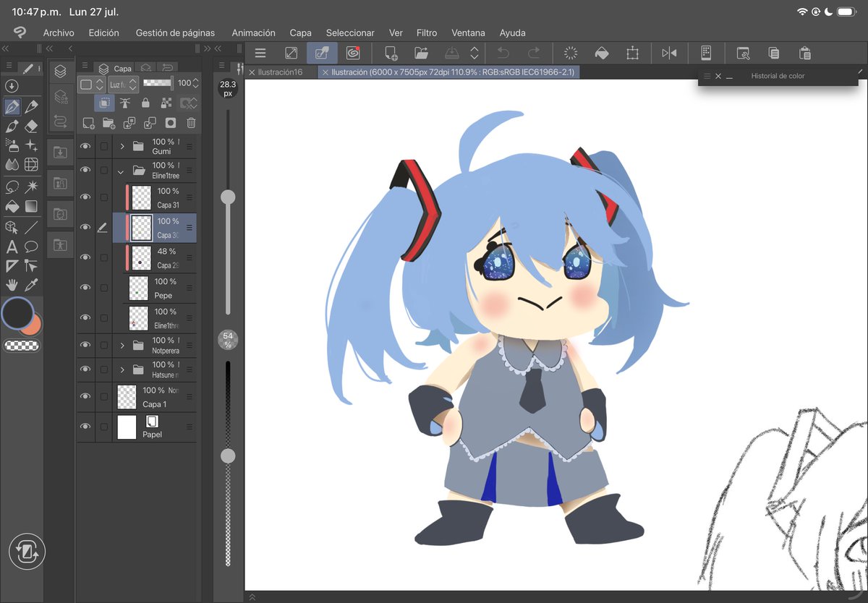Select the Lasso selection tool
Screen dimensions: 868x603
pyautogui.click(x=12, y=187)
